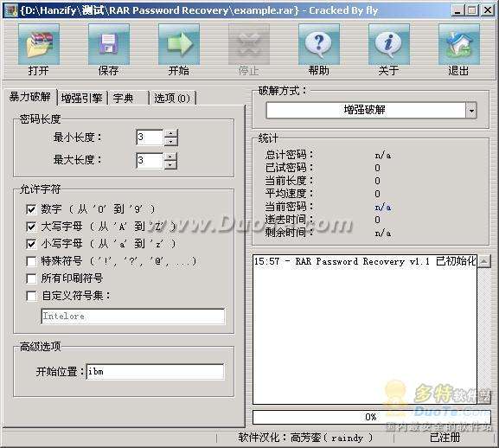This screenshot has width=499, height=448.
Task: Click the 保存 floppy disk icon
Action: pos(109,45)
